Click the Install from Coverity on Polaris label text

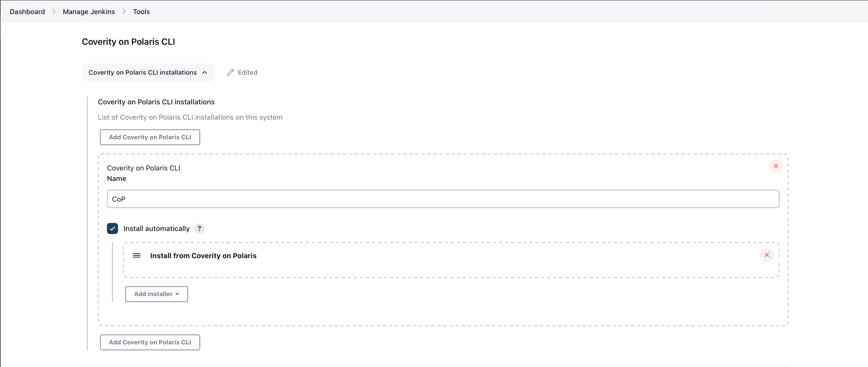[x=204, y=255]
